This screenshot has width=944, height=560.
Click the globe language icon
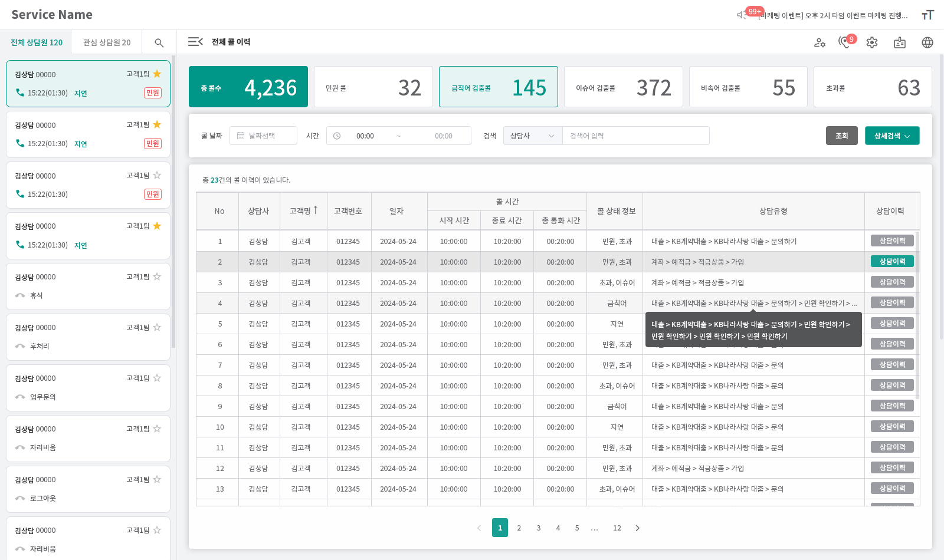[927, 42]
